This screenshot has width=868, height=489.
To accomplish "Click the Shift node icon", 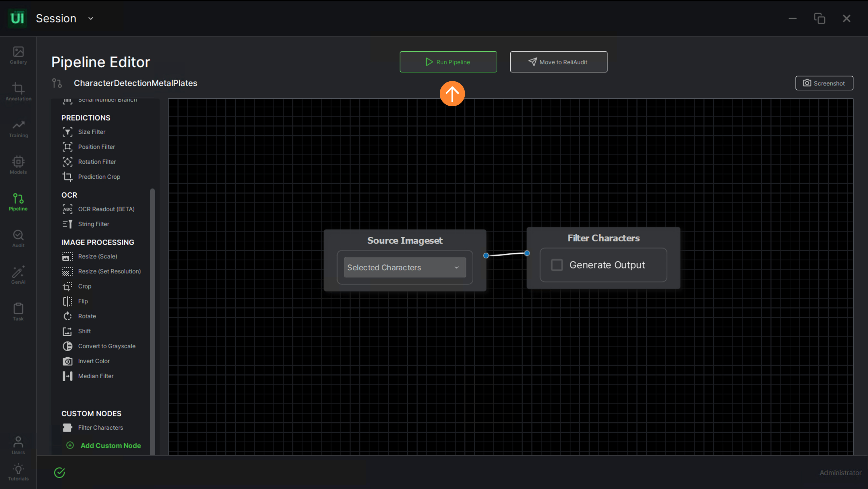I will coord(67,331).
